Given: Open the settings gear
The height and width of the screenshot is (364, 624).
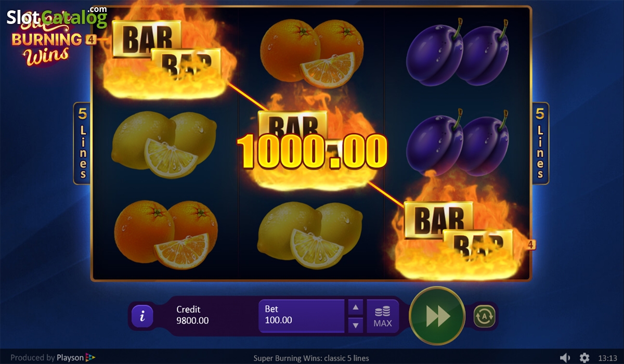Looking at the screenshot, I should click(584, 358).
